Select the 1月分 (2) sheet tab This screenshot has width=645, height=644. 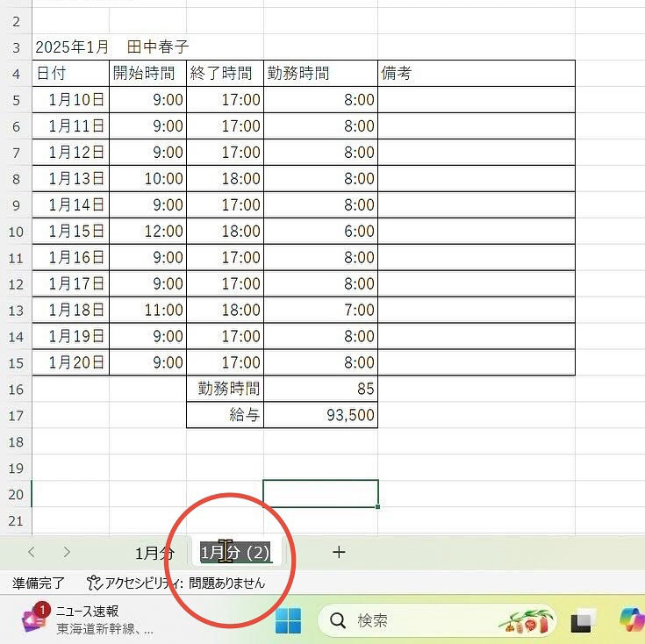(235, 553)
